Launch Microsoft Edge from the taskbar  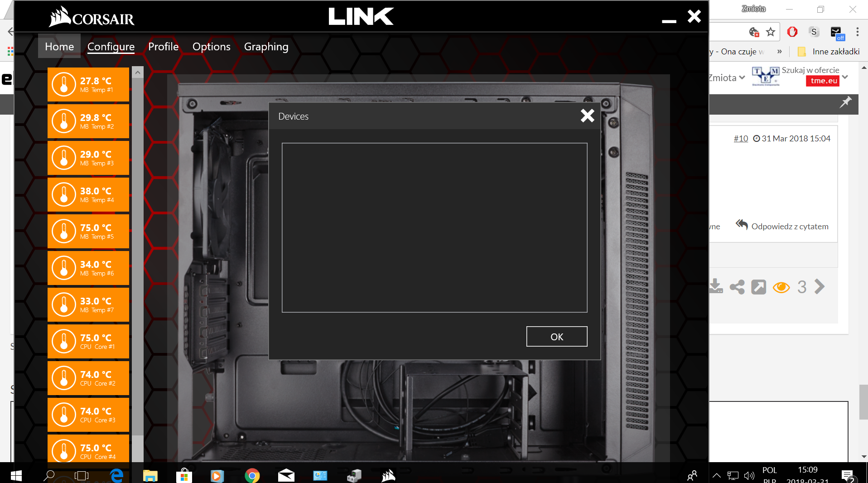pos(116,475)
